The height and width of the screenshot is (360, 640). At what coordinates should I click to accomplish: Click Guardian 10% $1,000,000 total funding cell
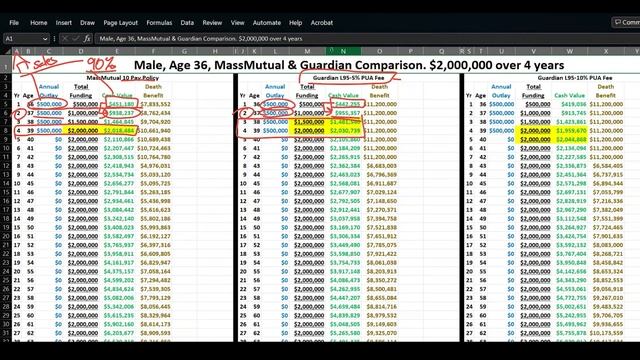tap(535, 113)
